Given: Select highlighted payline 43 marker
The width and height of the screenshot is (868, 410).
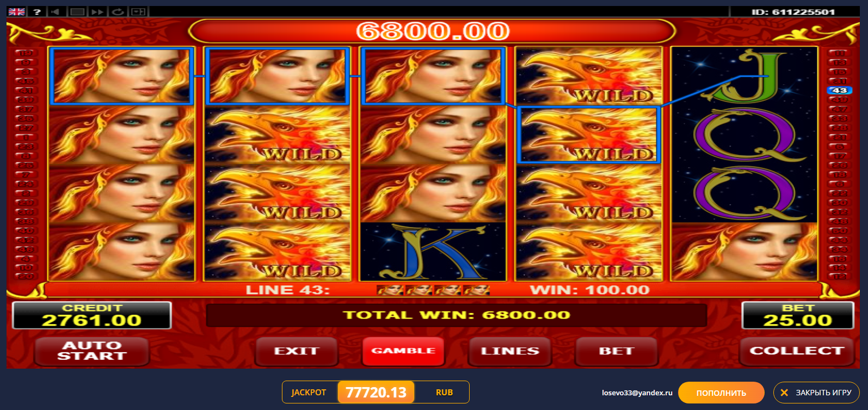Looking at the screenshot, I should [839, 90].
